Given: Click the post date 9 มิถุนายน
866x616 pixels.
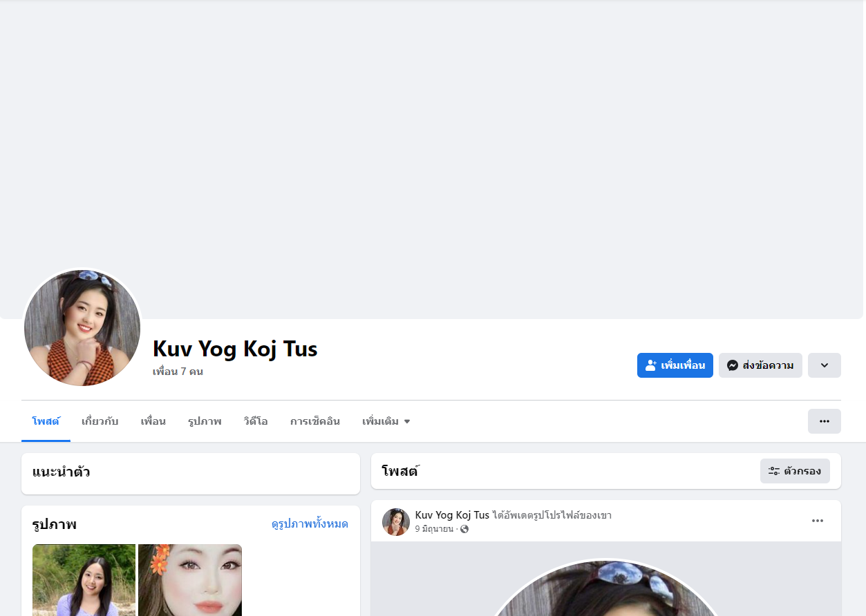Looking at the screenshot, I should point(434,529).
